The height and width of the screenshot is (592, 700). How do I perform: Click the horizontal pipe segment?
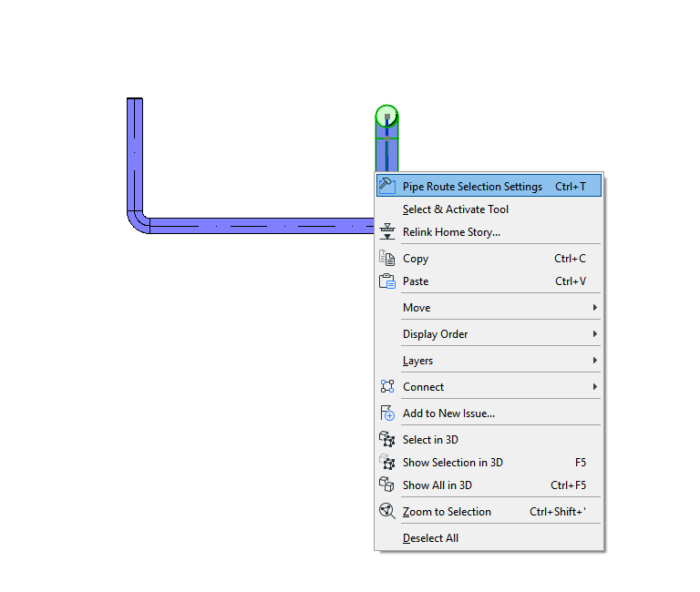tap(262, 226)
